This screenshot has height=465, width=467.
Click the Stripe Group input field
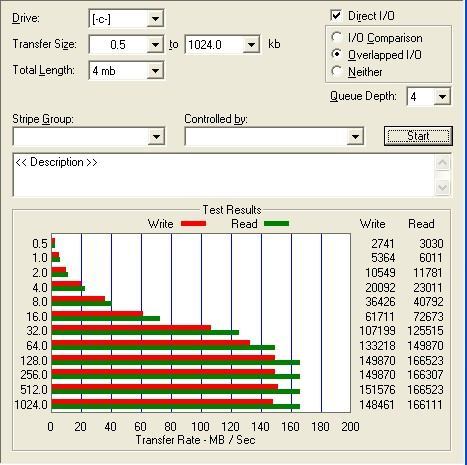point(81,137)
